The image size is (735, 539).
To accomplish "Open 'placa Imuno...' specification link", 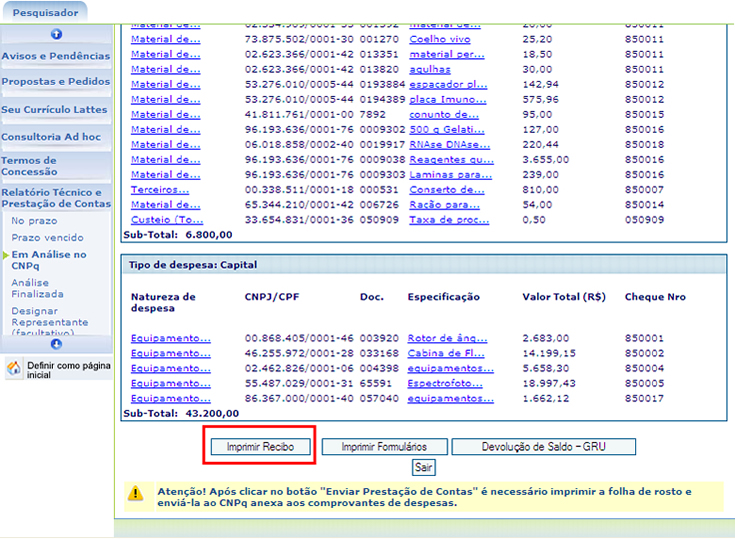I will pos(448,99).
